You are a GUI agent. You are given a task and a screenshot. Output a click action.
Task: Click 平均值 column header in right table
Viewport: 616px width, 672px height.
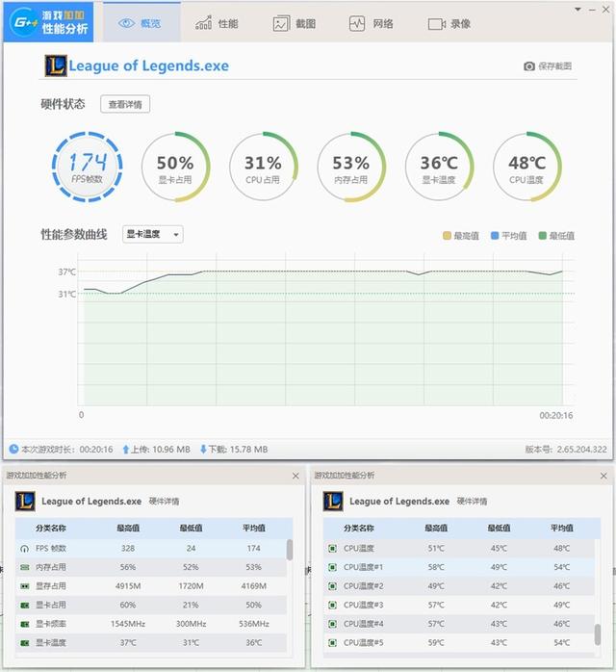pos(561,528)
